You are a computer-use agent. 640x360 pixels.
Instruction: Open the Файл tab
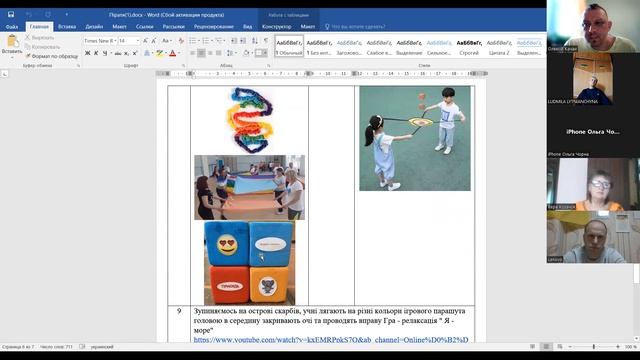[12, 27]
